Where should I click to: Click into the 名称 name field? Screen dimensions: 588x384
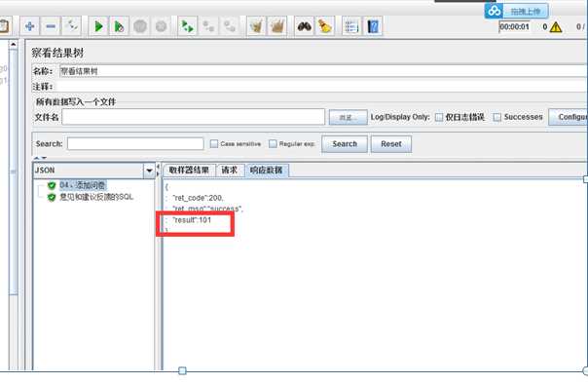pyautogui.click(x=323, y=71)
